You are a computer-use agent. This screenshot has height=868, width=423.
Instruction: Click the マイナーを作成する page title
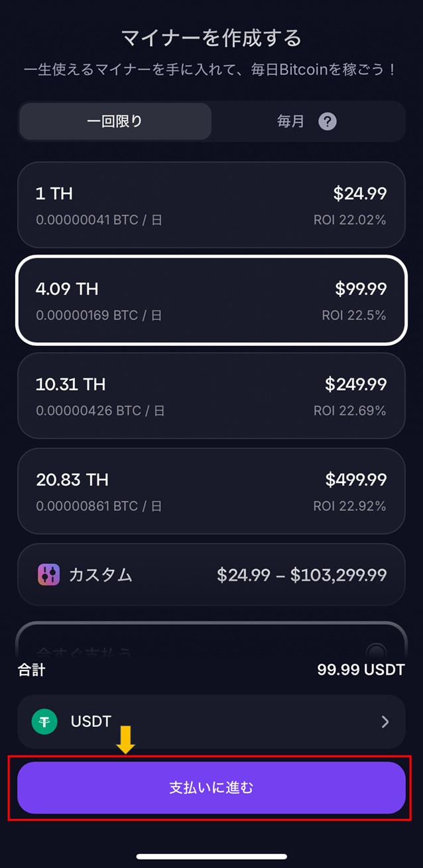211,38
